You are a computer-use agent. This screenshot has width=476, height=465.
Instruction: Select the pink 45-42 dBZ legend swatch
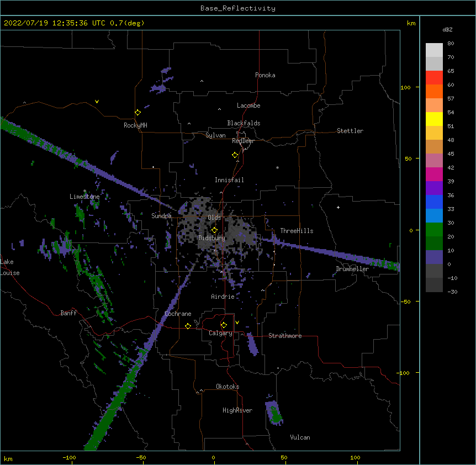(434, 161)
